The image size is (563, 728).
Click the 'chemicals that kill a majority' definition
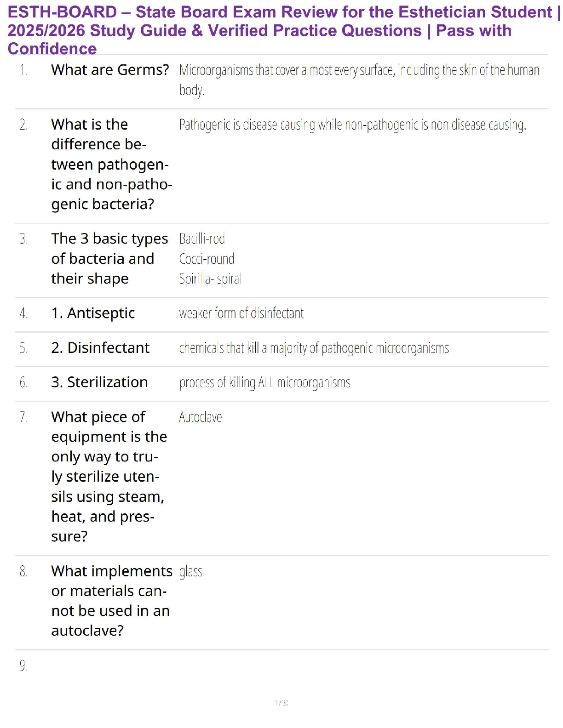click(x=314, y=348)
